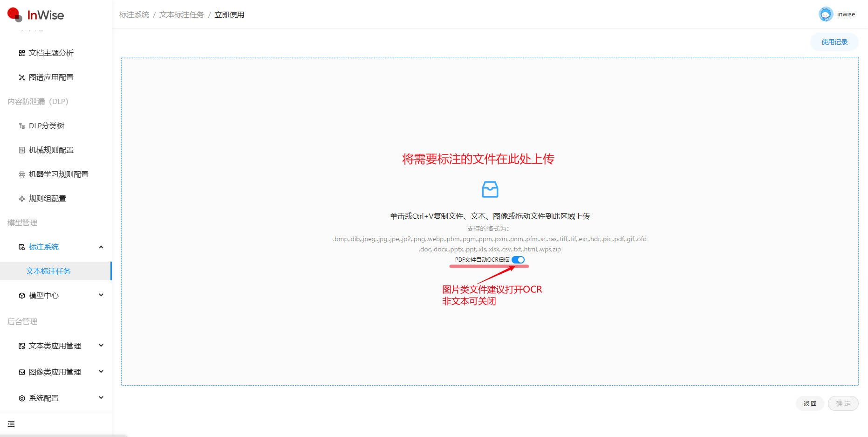
Task: Click the sidebar collapse icon at bottom
Action: 11,424
